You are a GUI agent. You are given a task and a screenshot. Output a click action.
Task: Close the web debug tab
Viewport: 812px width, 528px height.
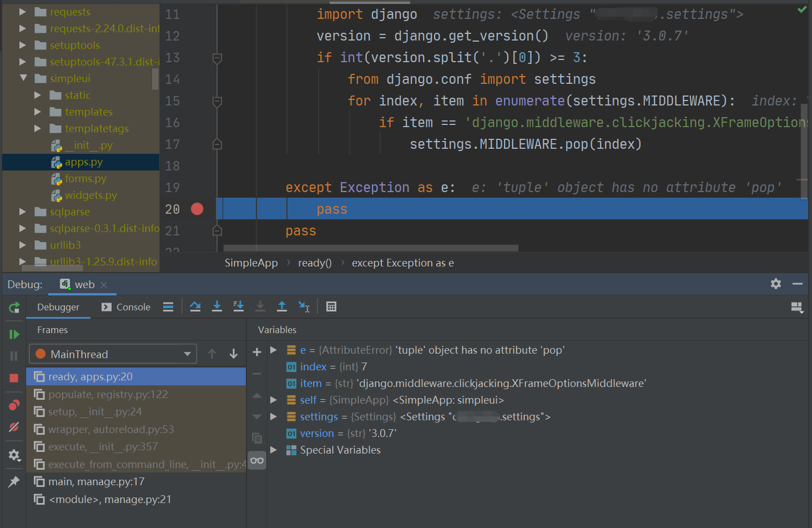[104, 284]
